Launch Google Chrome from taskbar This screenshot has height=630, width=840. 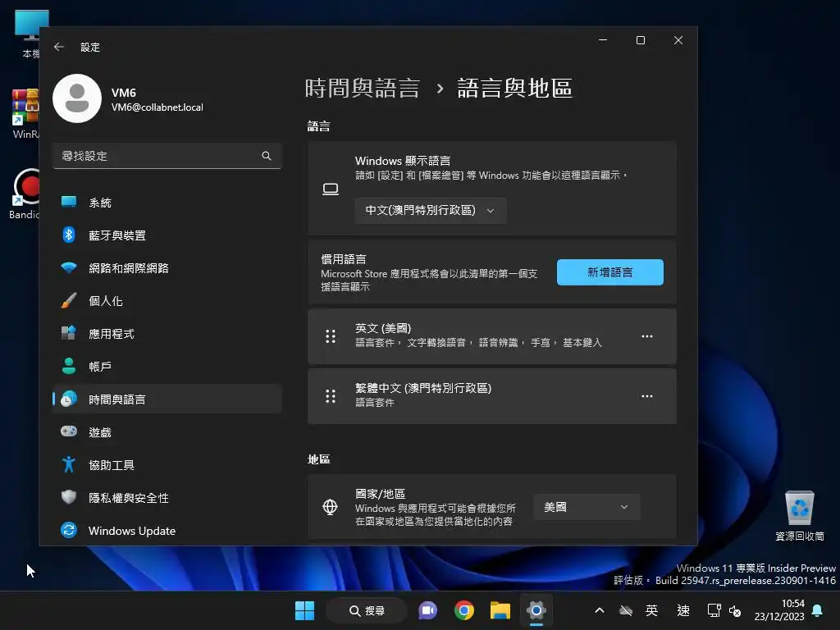pos(464,610)
